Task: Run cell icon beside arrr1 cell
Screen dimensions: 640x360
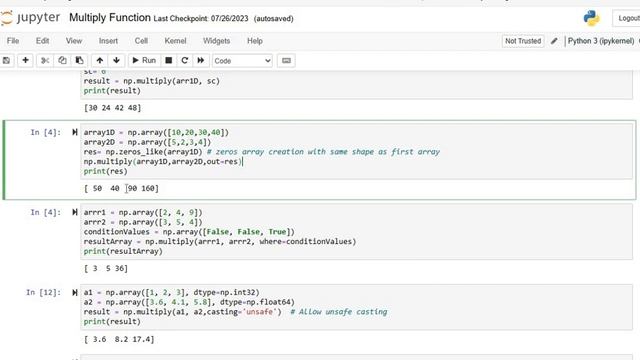Action: coord(75,212)
